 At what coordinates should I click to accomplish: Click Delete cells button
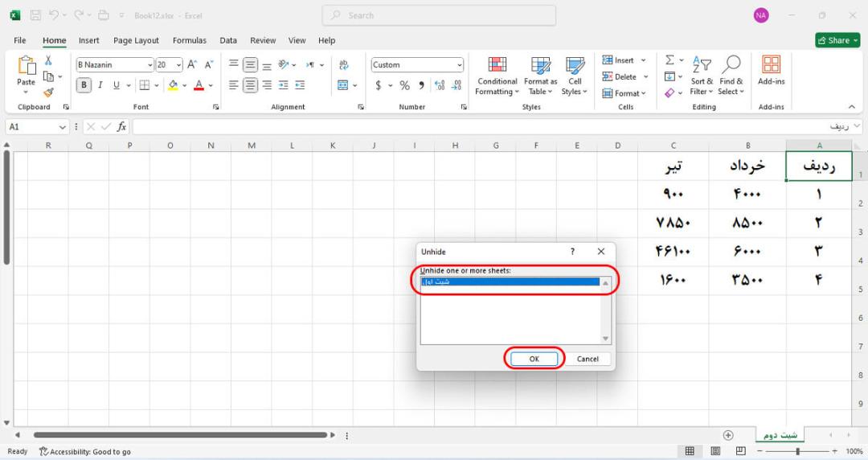click(620, 76)
